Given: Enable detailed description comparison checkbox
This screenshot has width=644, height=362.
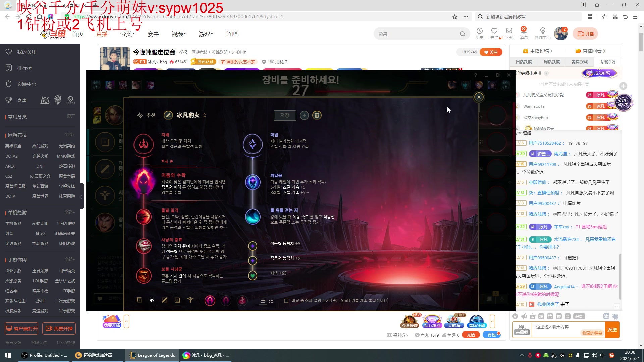Looking at the screenshot, I should coord(286,301).
